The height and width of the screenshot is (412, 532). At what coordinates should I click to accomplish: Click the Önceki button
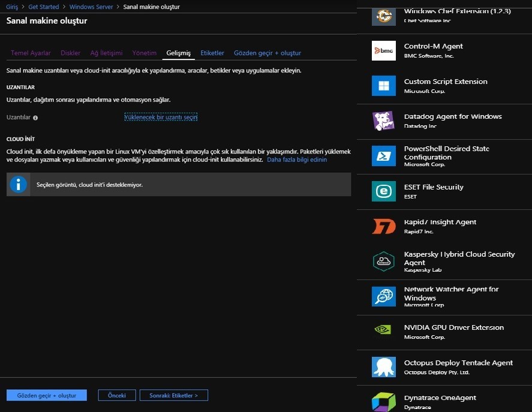click(x=117, y=395)
